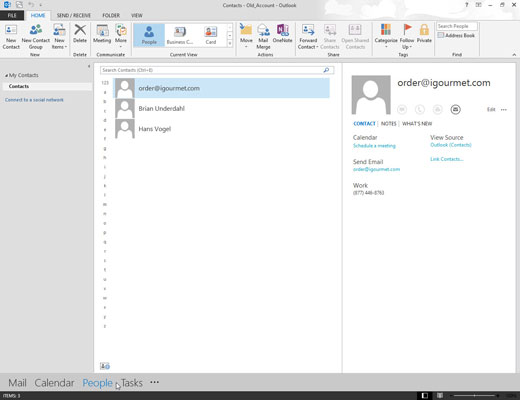Send the contact to OneNote
This screenshot has width=520, height=400.
[x=282, y=33]
